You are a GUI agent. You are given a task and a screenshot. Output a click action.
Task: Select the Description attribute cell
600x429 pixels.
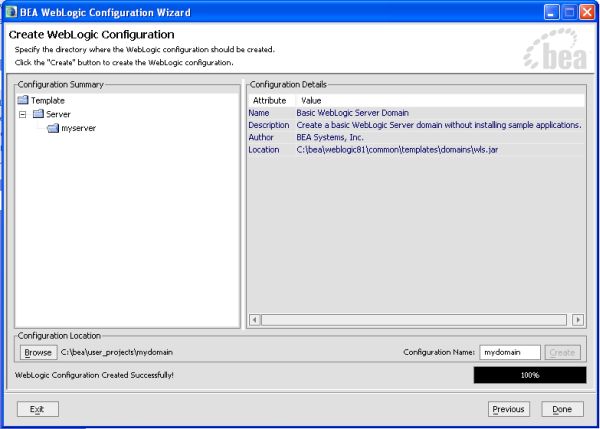click(269, 125)
